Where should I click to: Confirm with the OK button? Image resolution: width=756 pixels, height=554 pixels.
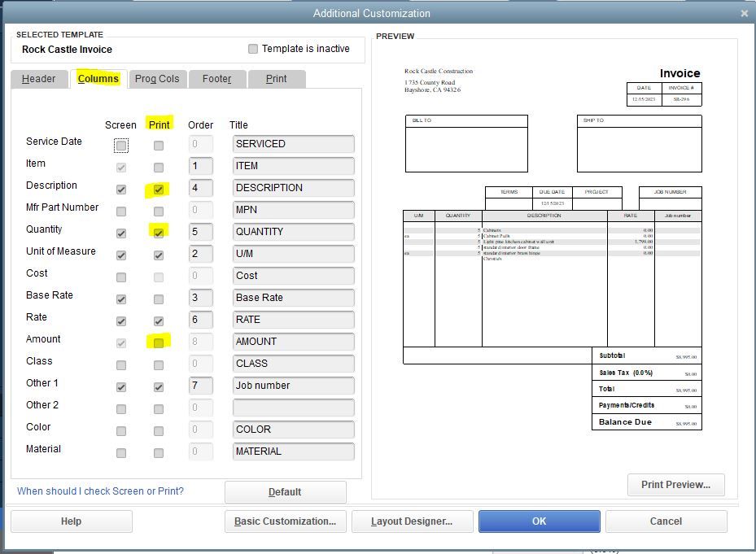pyautogui.click(x=539, y=521)
